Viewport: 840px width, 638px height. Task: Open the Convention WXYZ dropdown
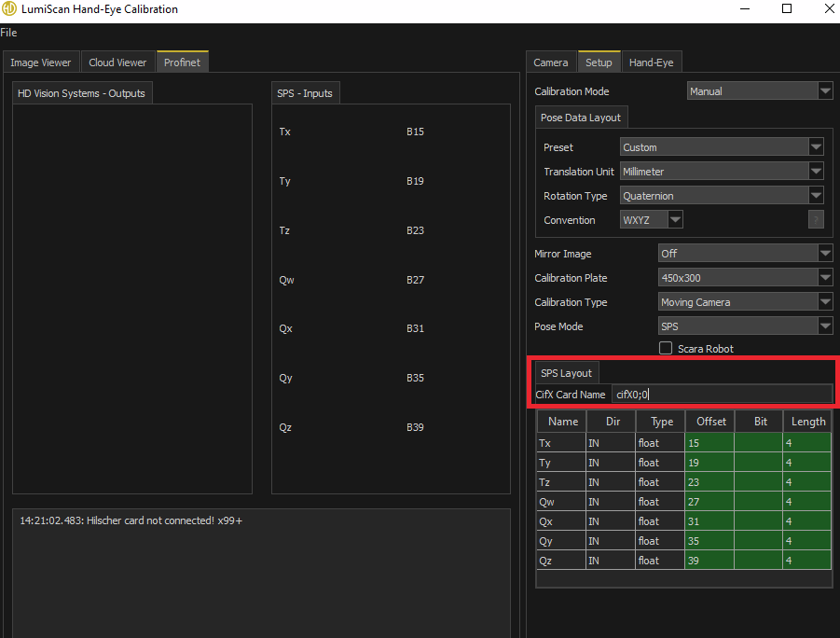[x=651, y=220]
